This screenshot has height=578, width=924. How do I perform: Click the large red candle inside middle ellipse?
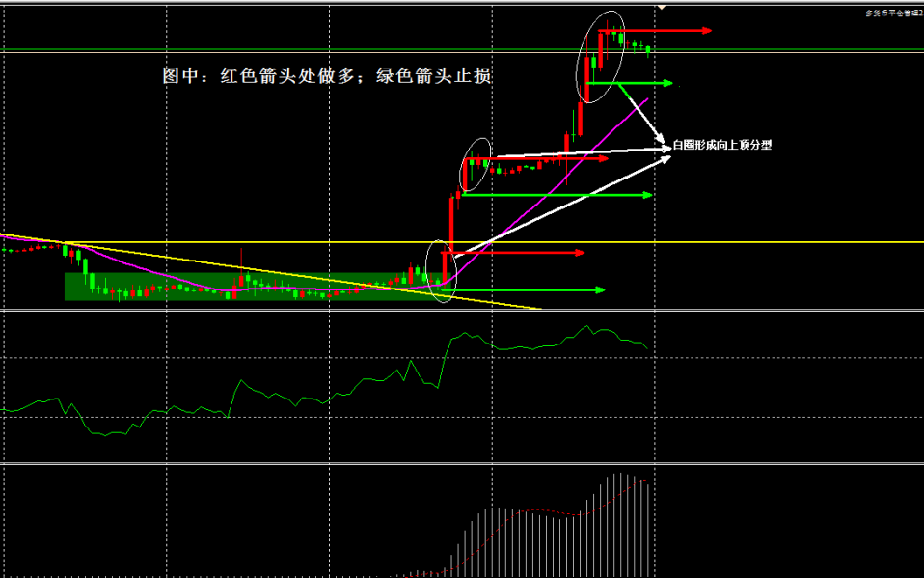point(465,175)
